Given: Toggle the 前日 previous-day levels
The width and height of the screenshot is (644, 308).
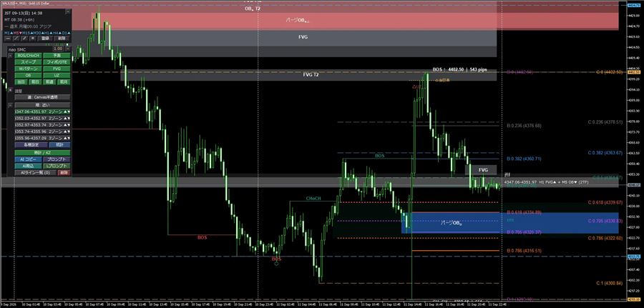Looking at the screenshot, I should [35, 82].
